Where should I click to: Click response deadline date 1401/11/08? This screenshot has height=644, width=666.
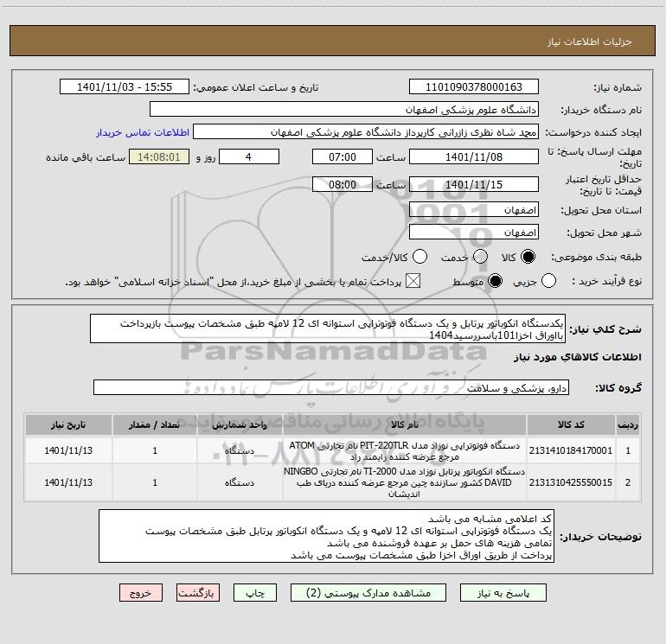(474, 156)
